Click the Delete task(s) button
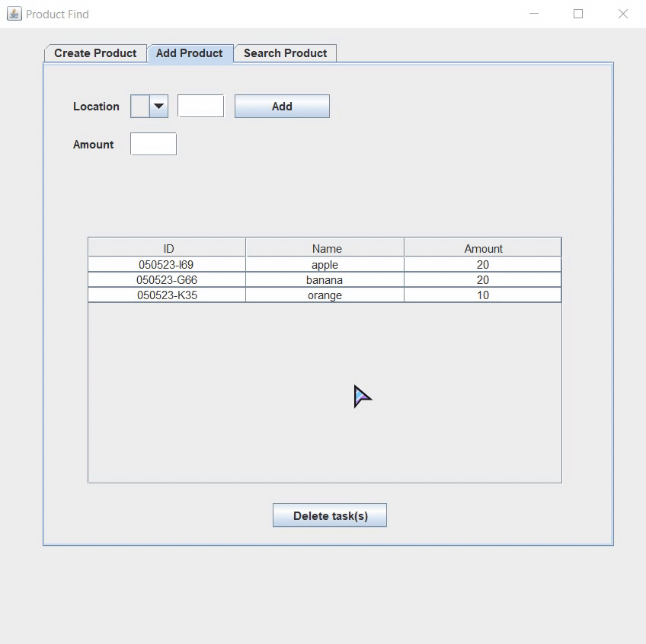This screenshot has height=644, width=646. [x=330, y=515]
